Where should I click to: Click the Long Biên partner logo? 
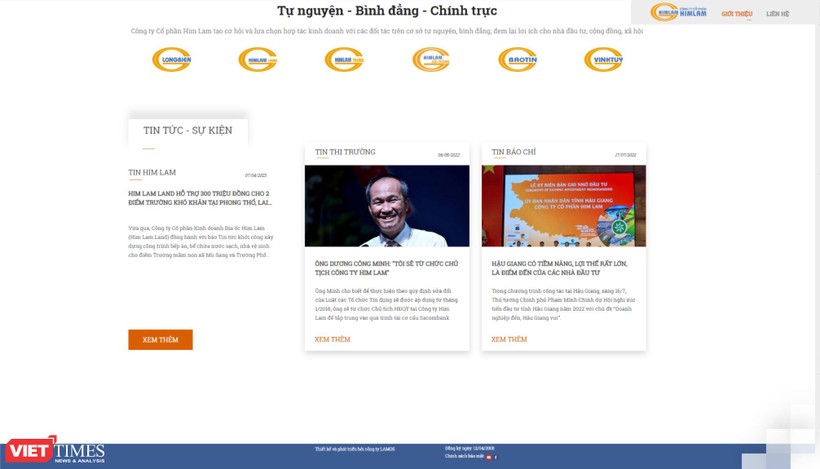[x=171, y=60]
